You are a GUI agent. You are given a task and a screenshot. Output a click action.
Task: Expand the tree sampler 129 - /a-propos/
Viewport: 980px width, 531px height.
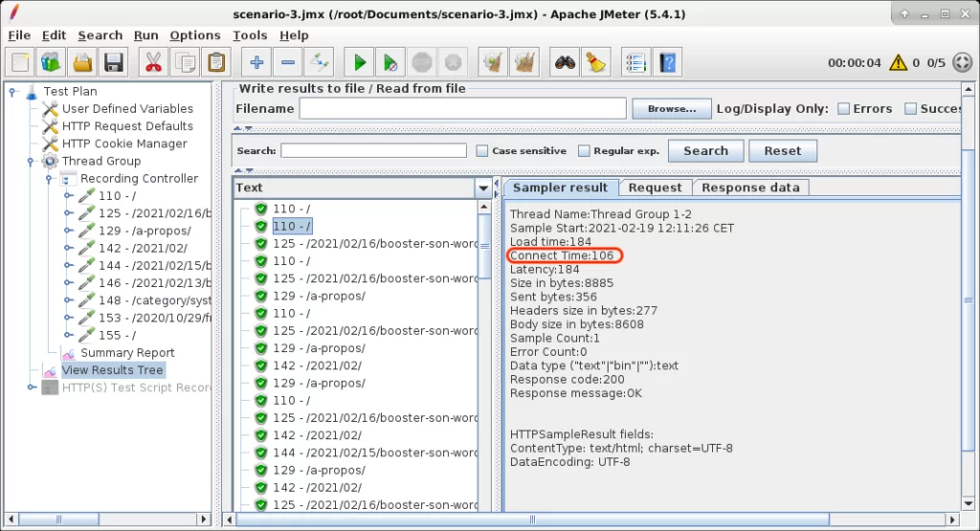68,231
